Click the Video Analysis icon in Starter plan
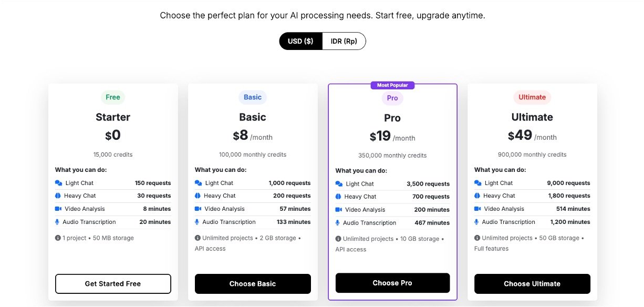 coord(58,209)
